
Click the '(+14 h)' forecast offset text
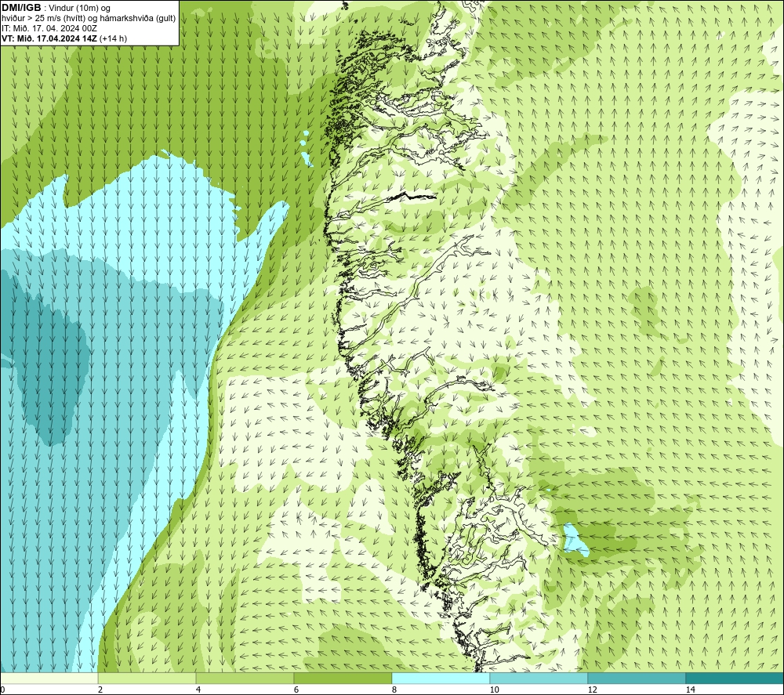114,38
